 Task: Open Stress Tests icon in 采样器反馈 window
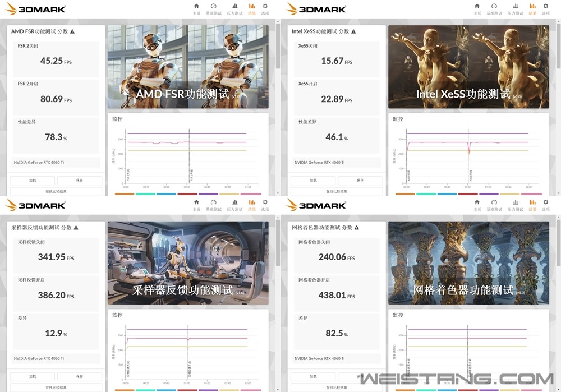(x=234, y=202)
